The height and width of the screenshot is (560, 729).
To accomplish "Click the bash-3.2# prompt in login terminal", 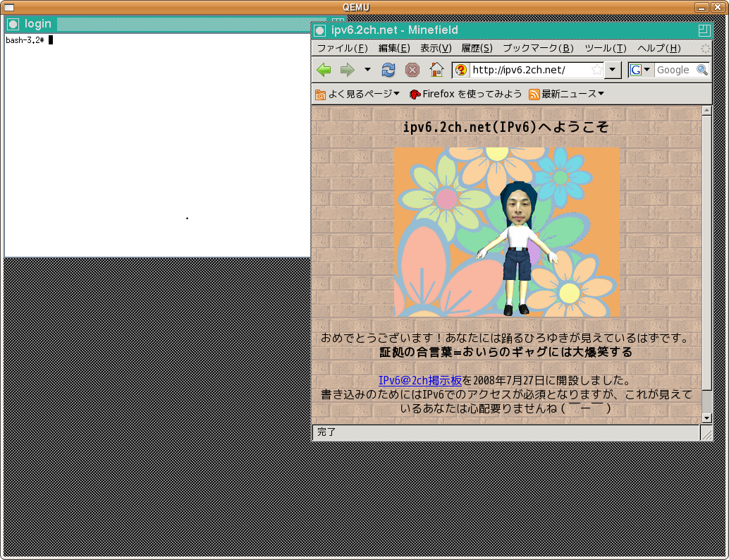I will 25,40.
